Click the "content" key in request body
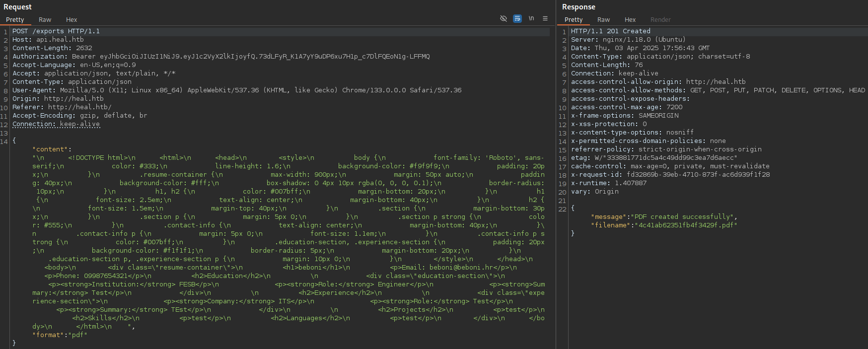Viewport: 868px width, 349px height. [x=50, y=149]
